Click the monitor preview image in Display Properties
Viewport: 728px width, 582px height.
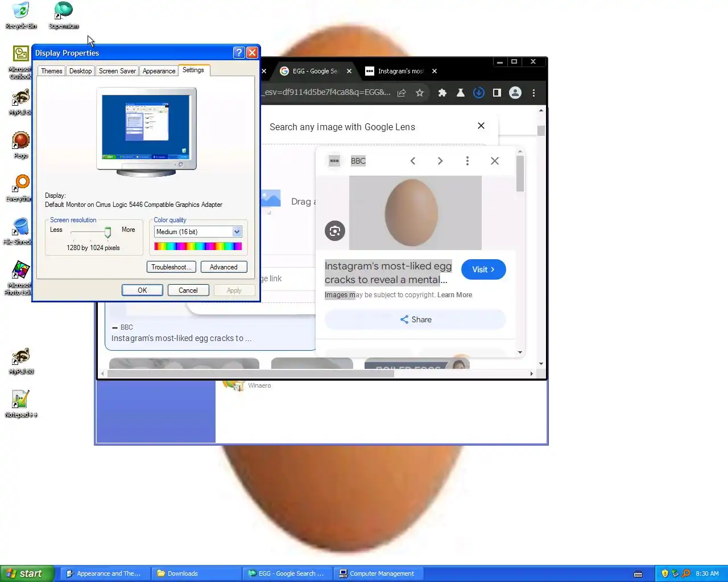click(147, 132)
